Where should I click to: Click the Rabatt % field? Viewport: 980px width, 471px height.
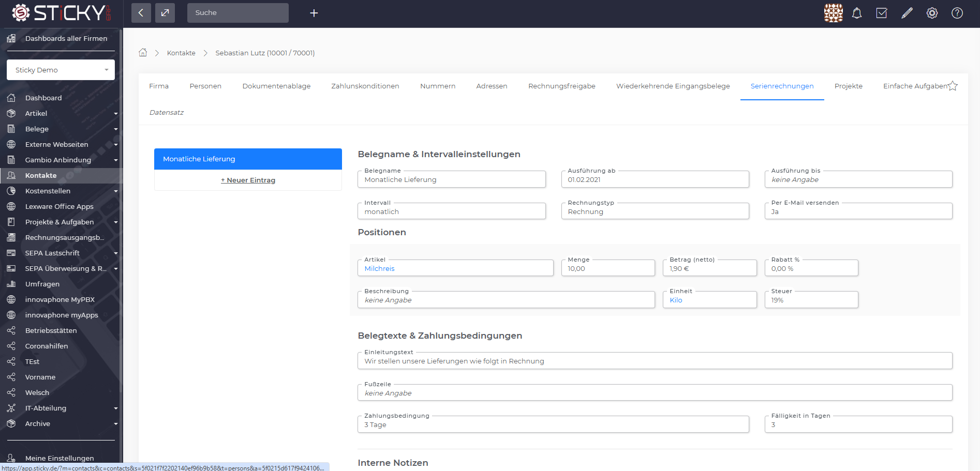click(811, 268)
